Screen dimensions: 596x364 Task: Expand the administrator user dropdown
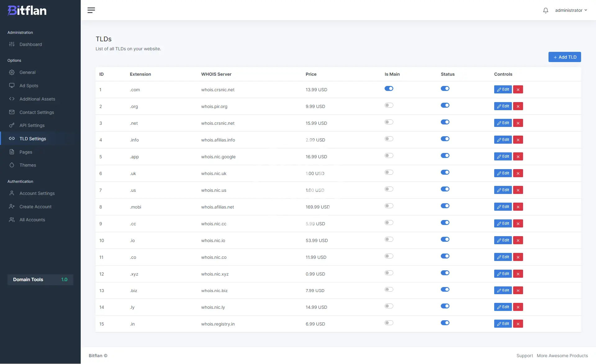pyautogui.click(x=571, y=10)
